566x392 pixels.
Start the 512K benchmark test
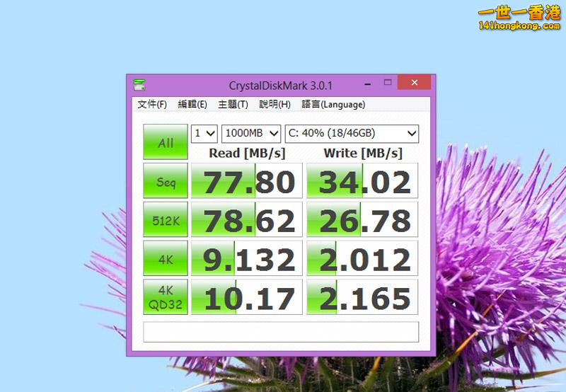click(x=166, y=220)
